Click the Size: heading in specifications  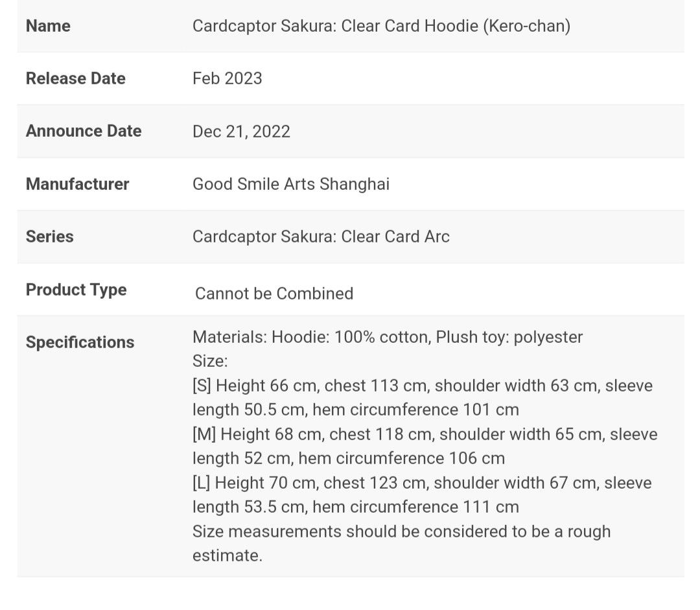[210, 361]
